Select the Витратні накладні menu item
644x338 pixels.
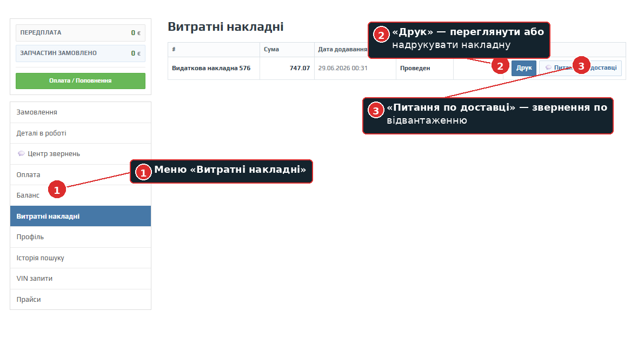coord(81,216)
